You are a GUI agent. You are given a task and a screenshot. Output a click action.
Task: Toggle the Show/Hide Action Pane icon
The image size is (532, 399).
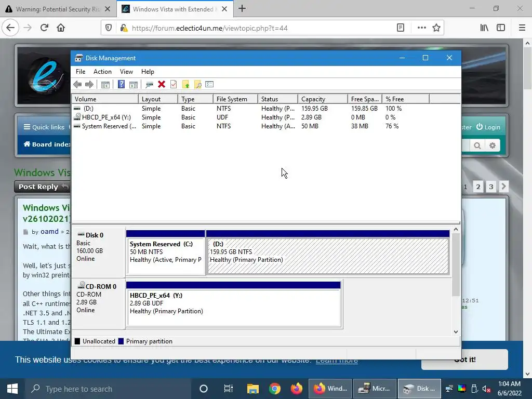[x=134, y=85]
